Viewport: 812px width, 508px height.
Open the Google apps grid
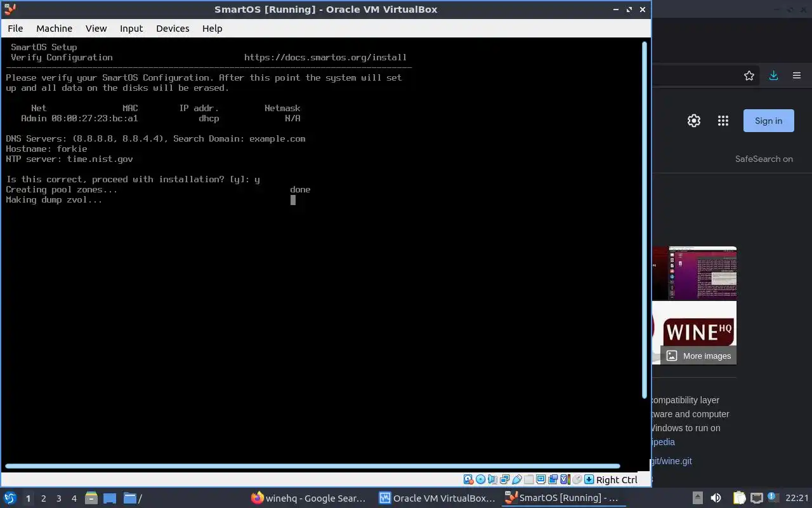(x=723, y=121)
